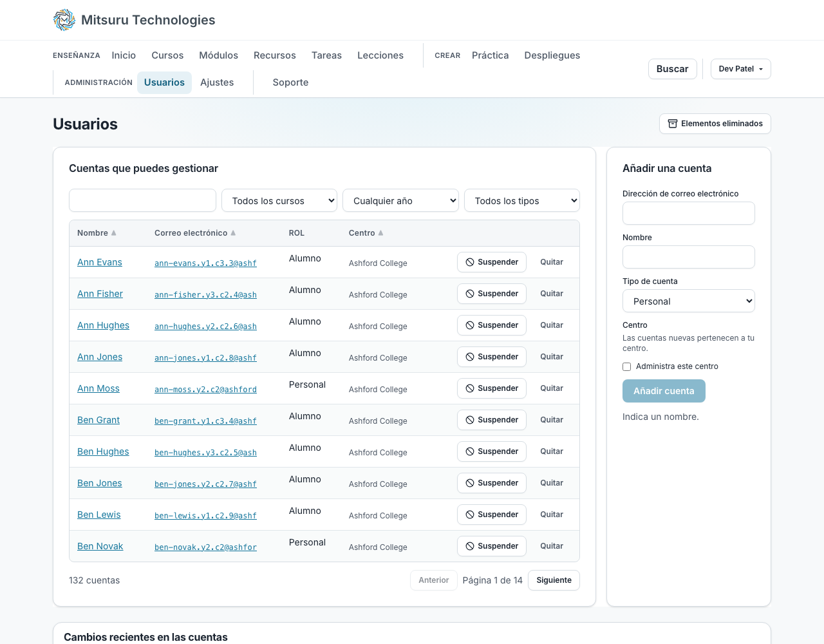Viewport: 824px width, 644px height.
Task: Click the ban icon in Ben Novak row
Action: pyautogui.click(x=470, y=546)
